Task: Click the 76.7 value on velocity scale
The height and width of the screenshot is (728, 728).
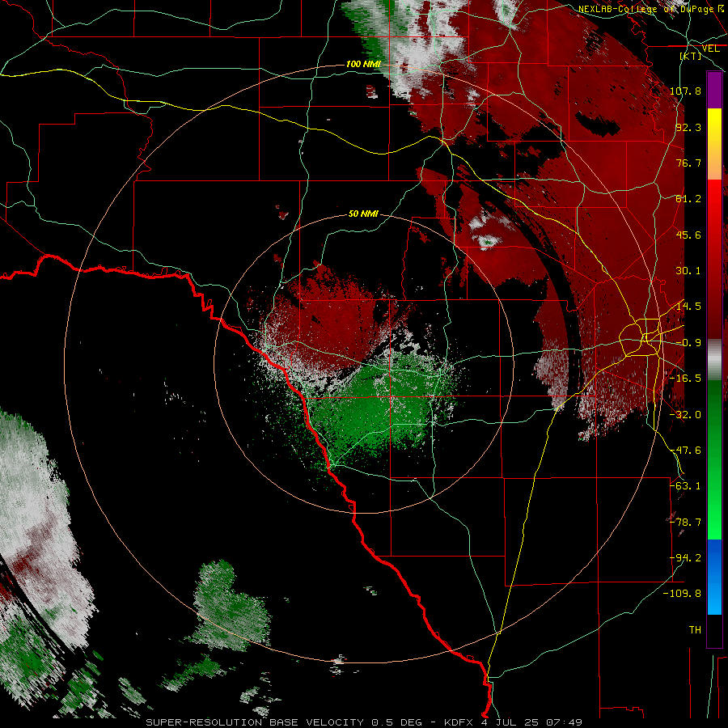Action: tap(688, 163)
